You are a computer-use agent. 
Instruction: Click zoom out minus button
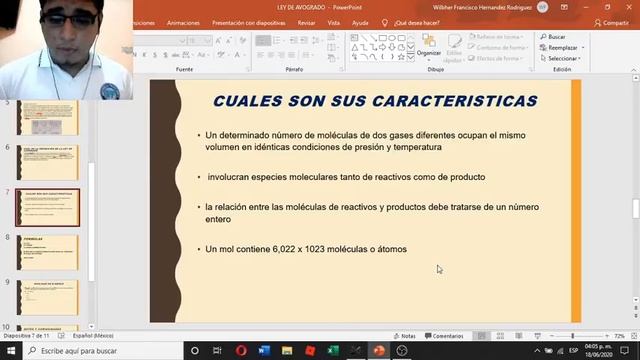tap(552, 336)
